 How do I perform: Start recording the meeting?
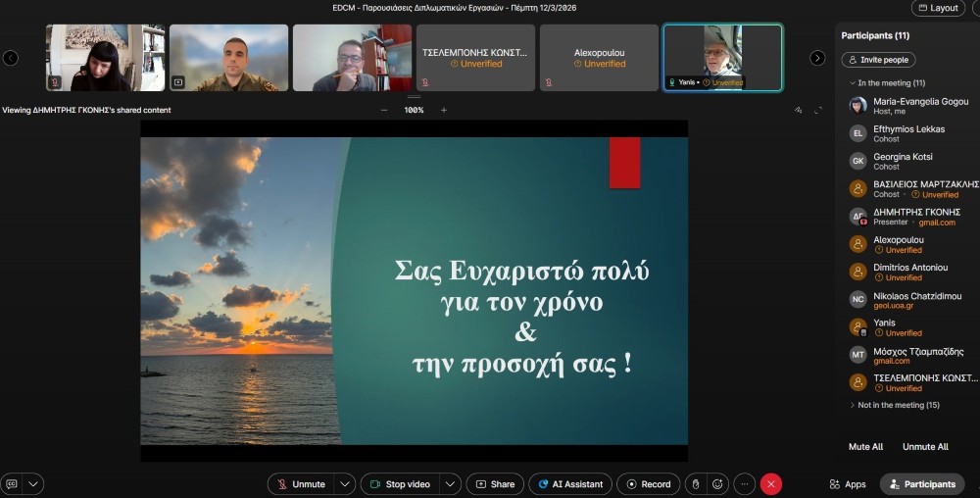[647, 484]
